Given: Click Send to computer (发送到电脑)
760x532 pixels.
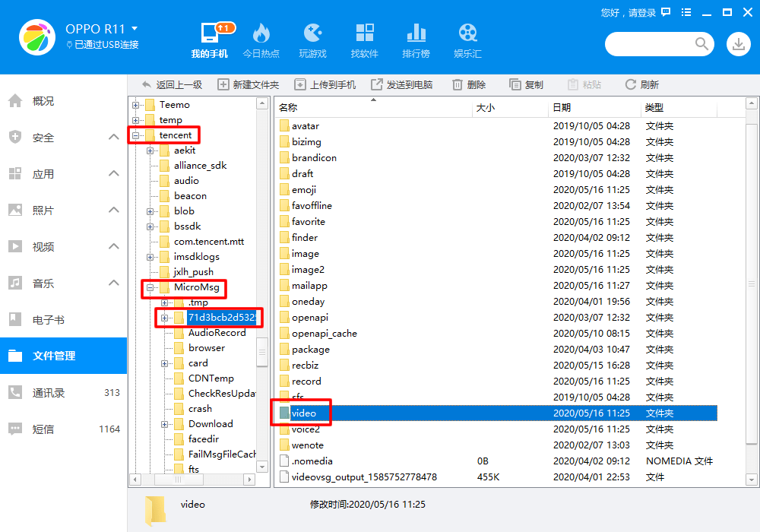Looking at the screenshot, I should (x=402, y=85).
